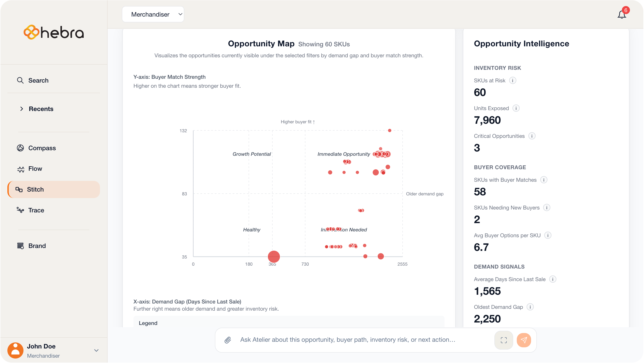Open the Brand section
This screenshot has width=644, height=363.
21,246
